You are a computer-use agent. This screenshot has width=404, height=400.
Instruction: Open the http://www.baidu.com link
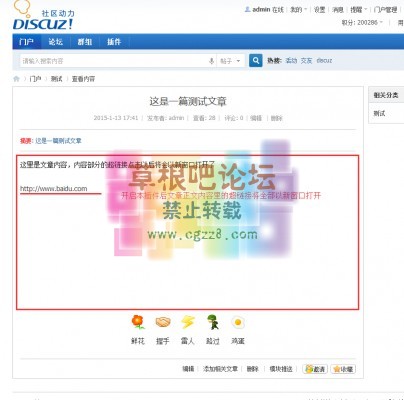[54, 189]
